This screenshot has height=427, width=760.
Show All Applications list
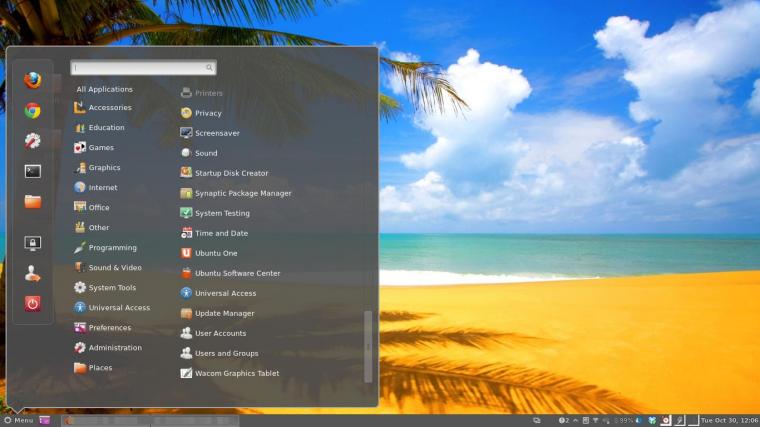(x=104, y=89)
